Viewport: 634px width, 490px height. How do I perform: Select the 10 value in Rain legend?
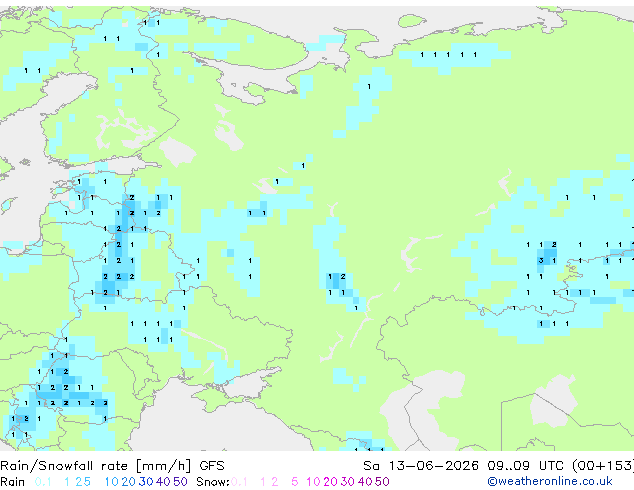point(111,482)
